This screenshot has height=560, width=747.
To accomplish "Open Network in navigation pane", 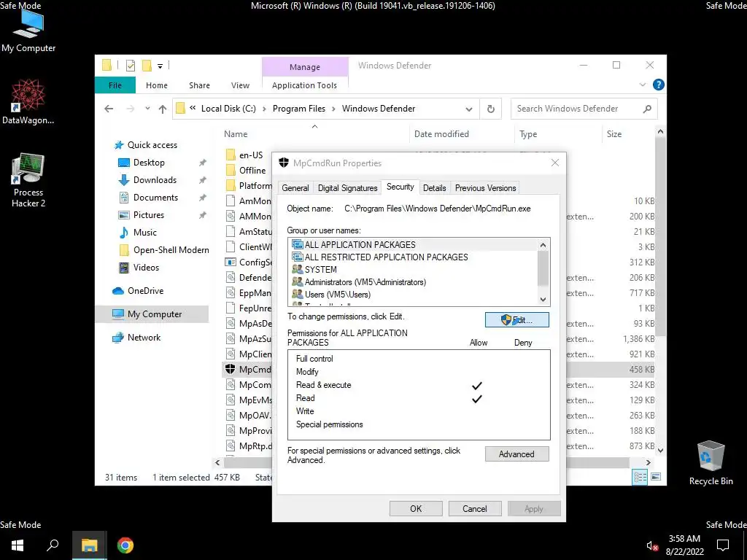I will click(144, 338).
